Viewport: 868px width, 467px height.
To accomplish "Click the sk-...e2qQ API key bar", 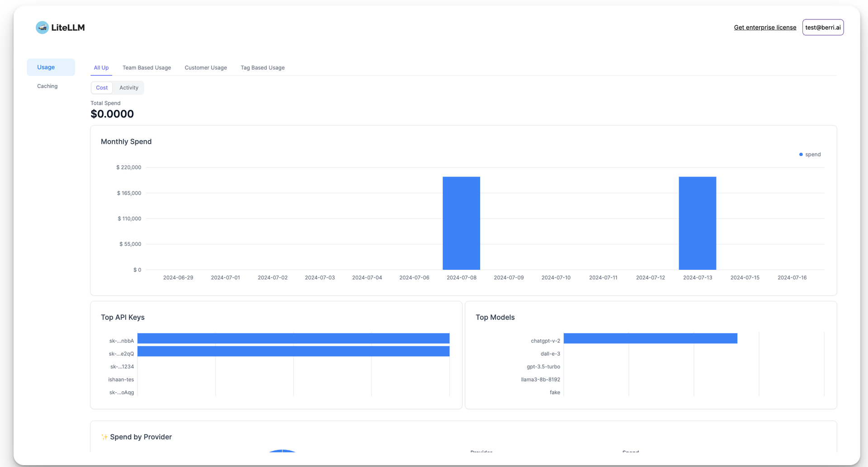I will 293,351.
